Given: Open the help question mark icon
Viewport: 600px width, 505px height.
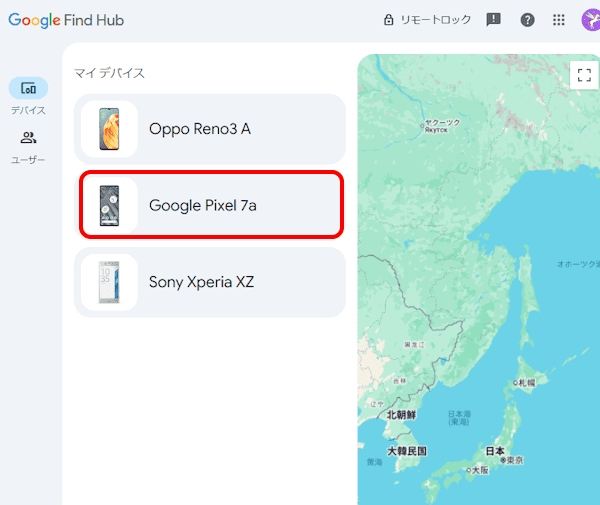Looking at the screenshot, I should coord(527,20).
